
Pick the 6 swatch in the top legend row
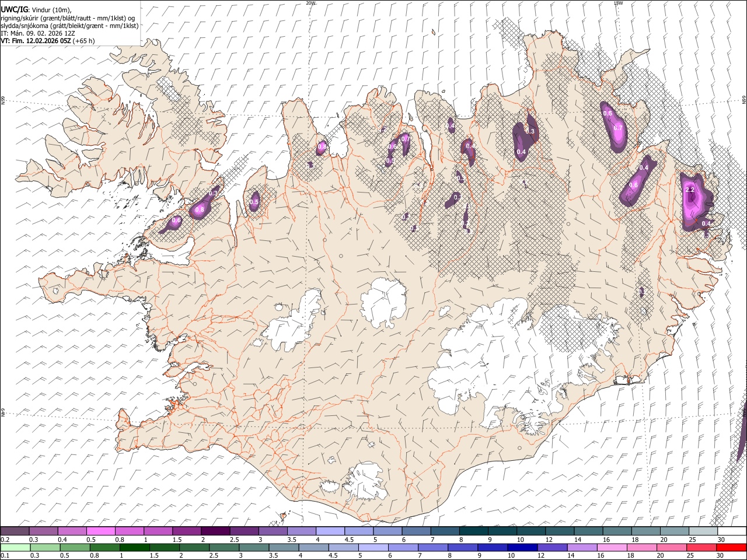click(x=416, y=531)
